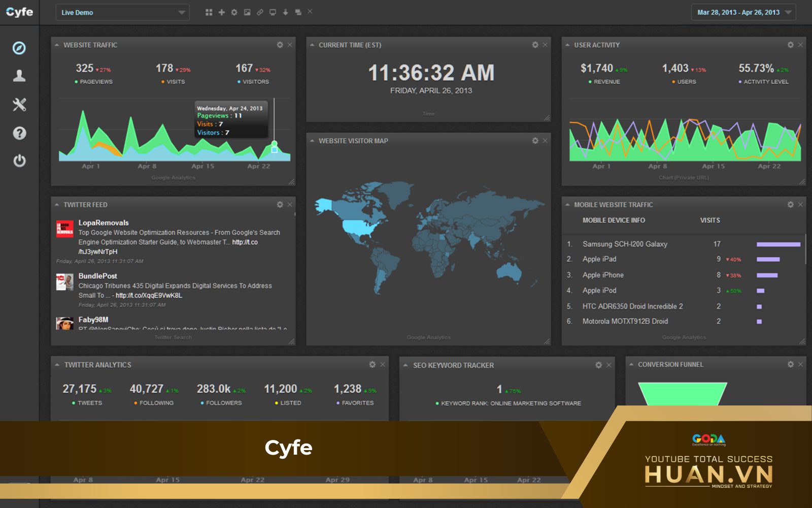Click the LopaRemovals profile avatar
812x508 pixels.
coord(64,229)
